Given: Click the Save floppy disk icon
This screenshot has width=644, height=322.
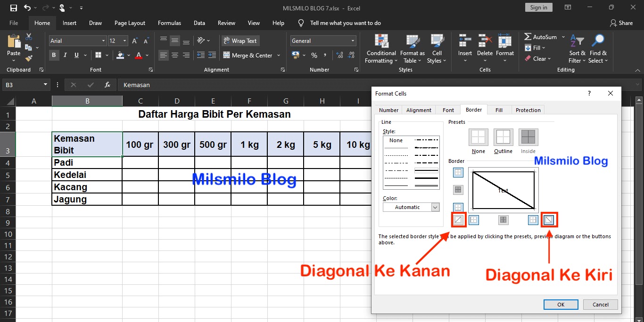Looking at the screenshot, I should pyautogui.click(x=13, y=8).
